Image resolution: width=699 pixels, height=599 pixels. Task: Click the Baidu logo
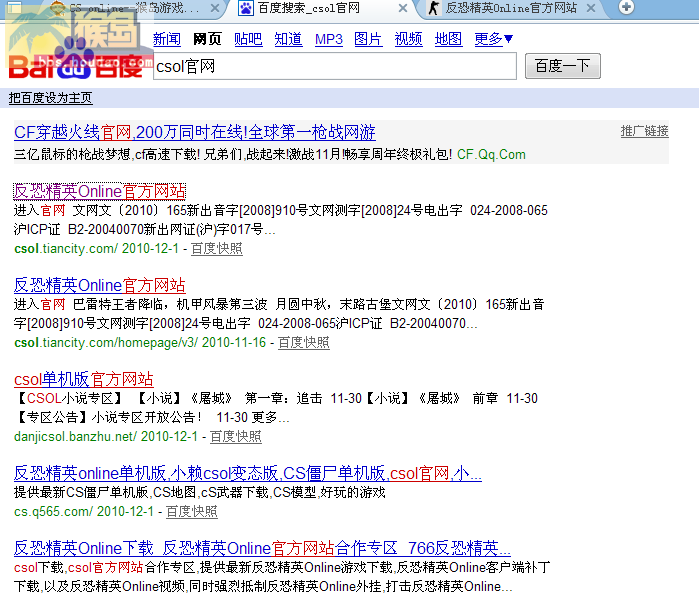76,60
